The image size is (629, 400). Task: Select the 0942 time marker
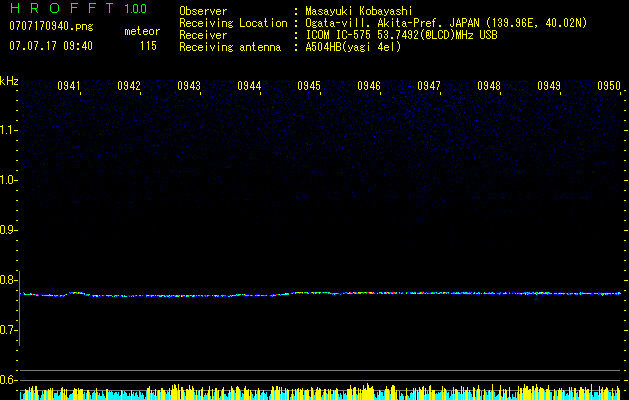click(129, 86)
